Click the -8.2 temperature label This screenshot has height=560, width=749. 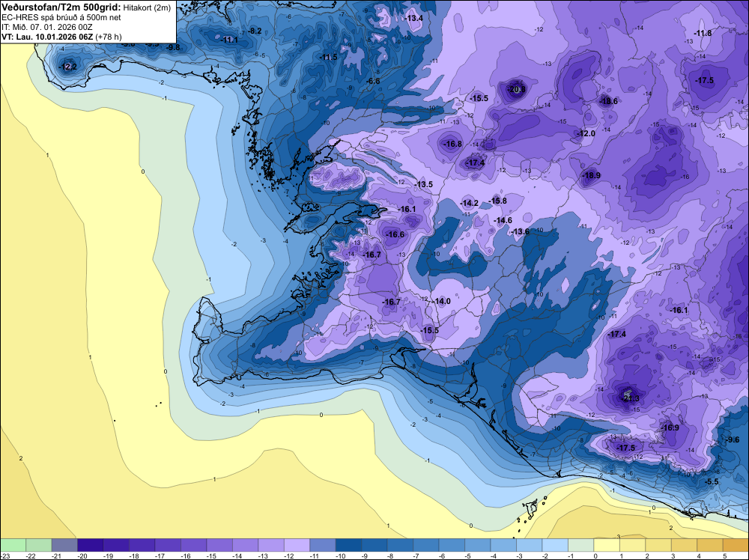[255, 31]
